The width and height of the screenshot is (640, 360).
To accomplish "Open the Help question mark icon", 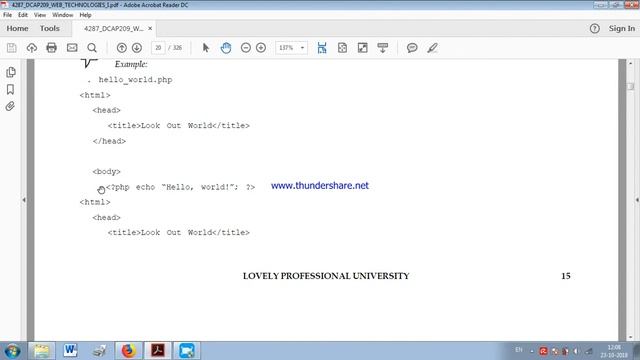I will point(595,29).
